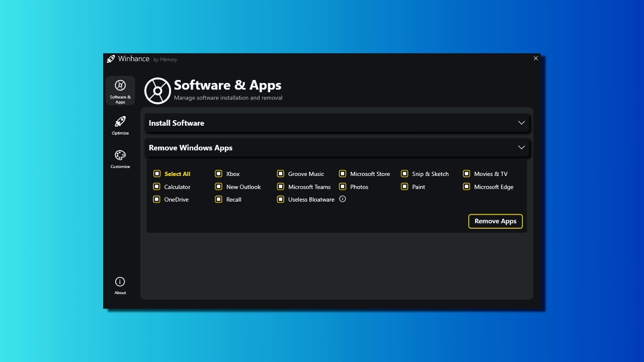This screenshot has height=362, width=644.
Task: Click the Microsoft Edge label
Action: [x=494, y=187]
